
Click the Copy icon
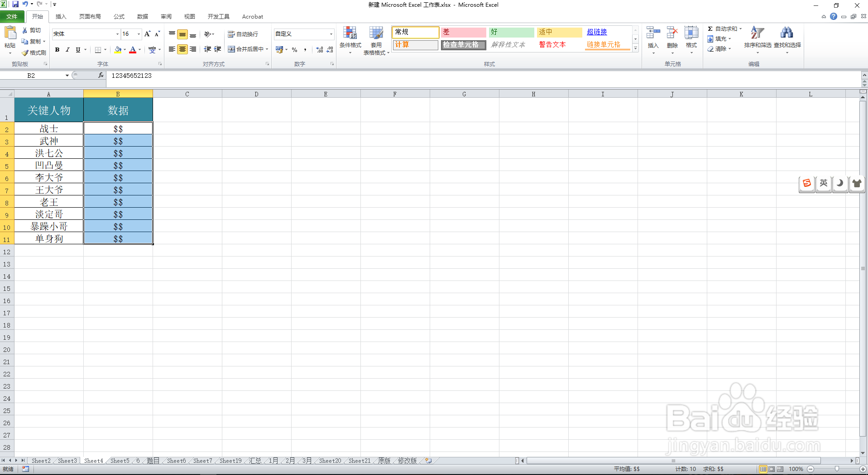tap(25, 42)
